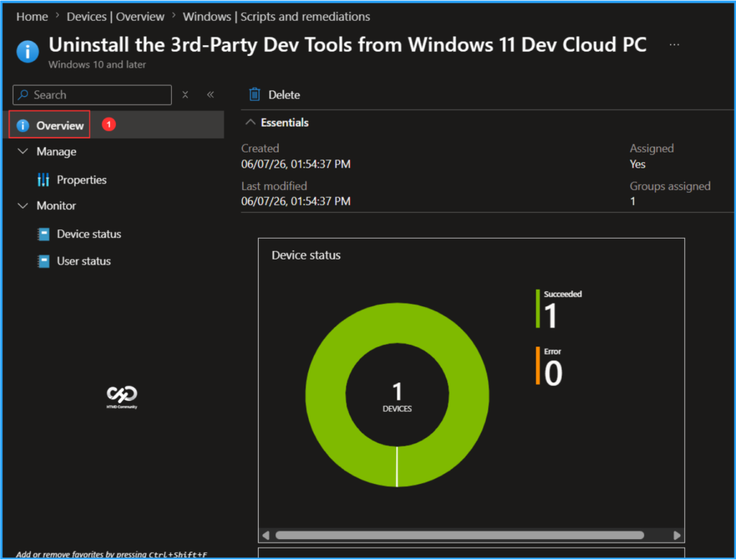Open User status in the sidebar
The width and height of the screenshot is (736, 560).
pos(84,261)
